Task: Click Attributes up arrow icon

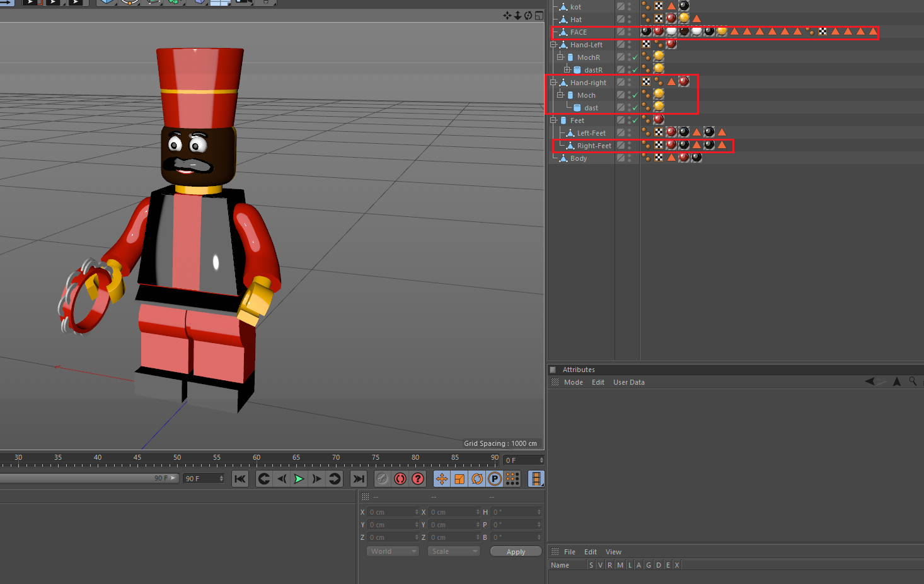Action: [897, 381]
